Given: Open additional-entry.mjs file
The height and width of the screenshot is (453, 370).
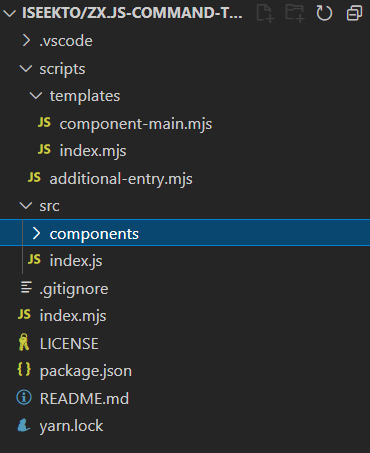Looking at the screenshot, I should [x=121, y=179].
